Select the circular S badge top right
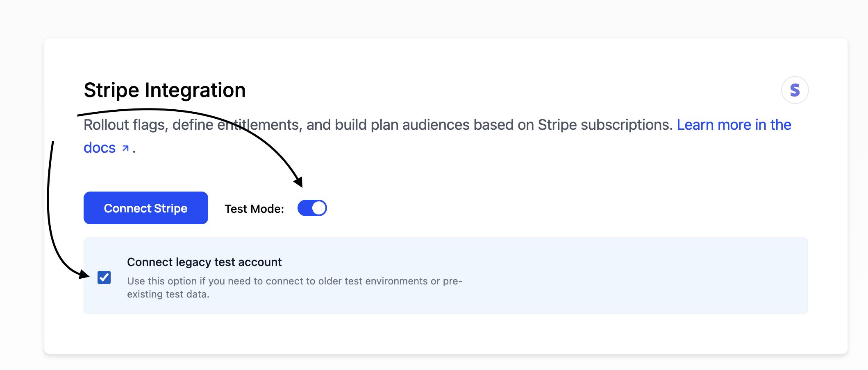The height and width of the screenshot is (370, 868). tap(794, 90)
